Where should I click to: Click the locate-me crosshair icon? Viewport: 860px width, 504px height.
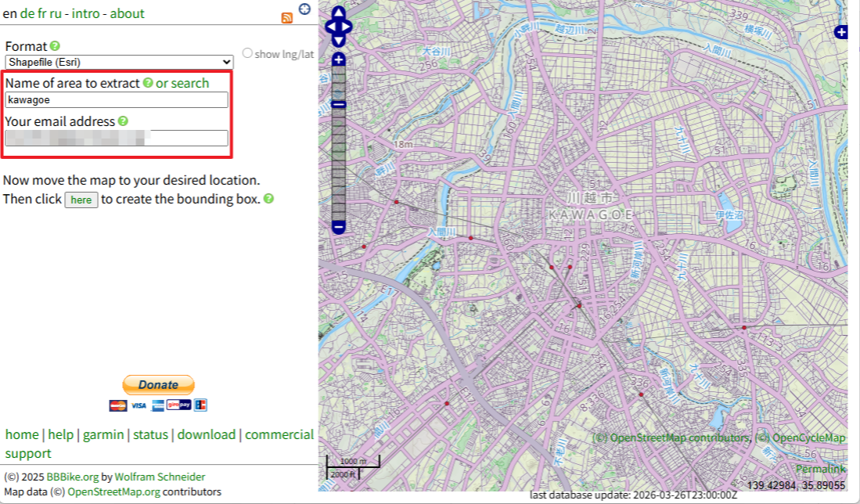[x=305, y=9]
